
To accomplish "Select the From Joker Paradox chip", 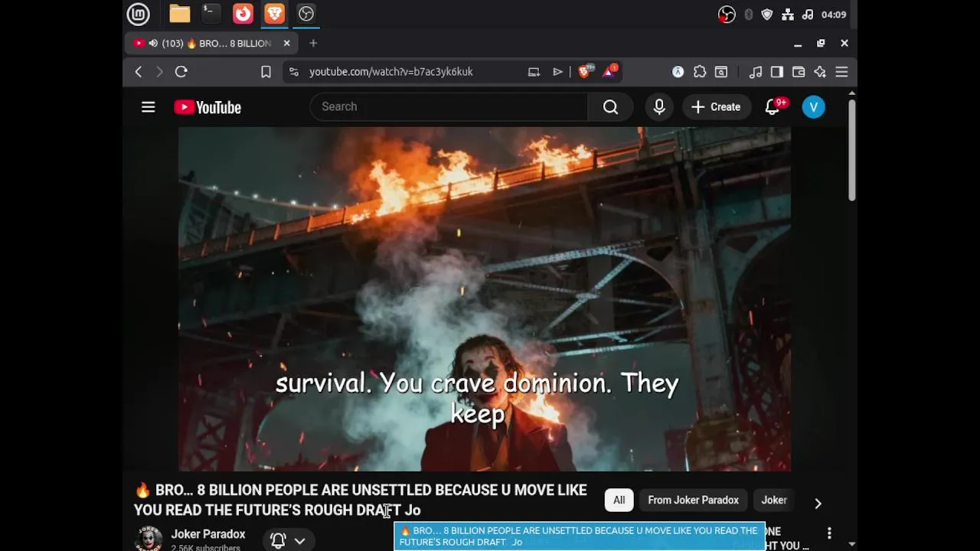I will click(x=694, y=500).
